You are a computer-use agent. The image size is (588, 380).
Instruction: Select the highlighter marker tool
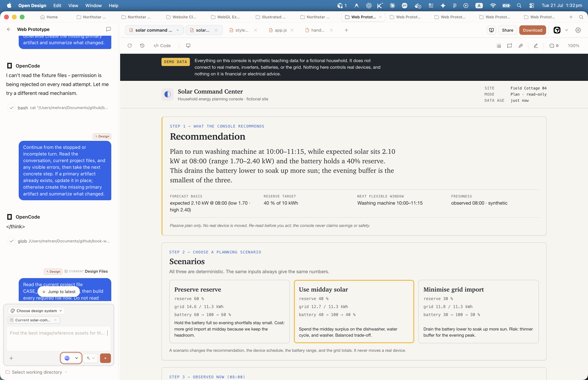521,46
